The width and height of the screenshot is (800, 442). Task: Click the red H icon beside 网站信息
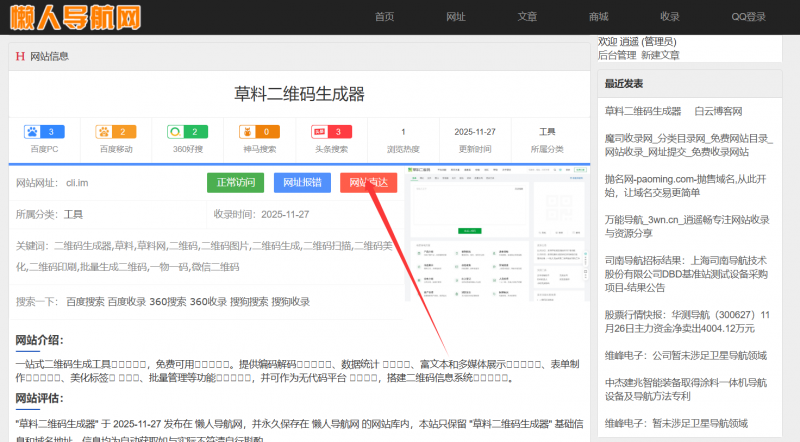(20, 56)
